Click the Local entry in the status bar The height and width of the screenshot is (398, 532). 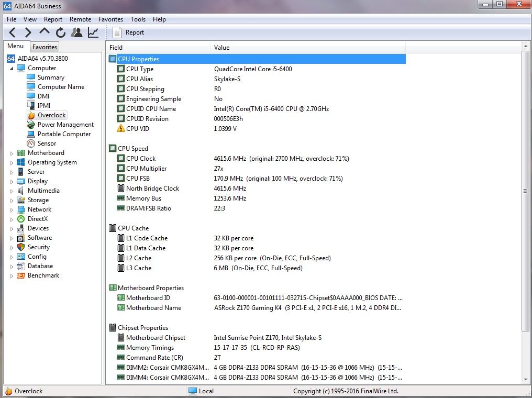(x=201, y=391)
